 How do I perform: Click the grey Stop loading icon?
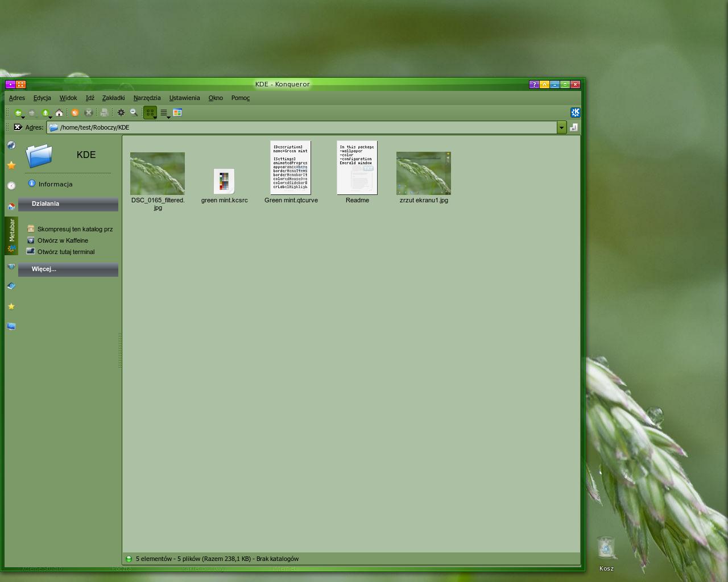point(88,113)
